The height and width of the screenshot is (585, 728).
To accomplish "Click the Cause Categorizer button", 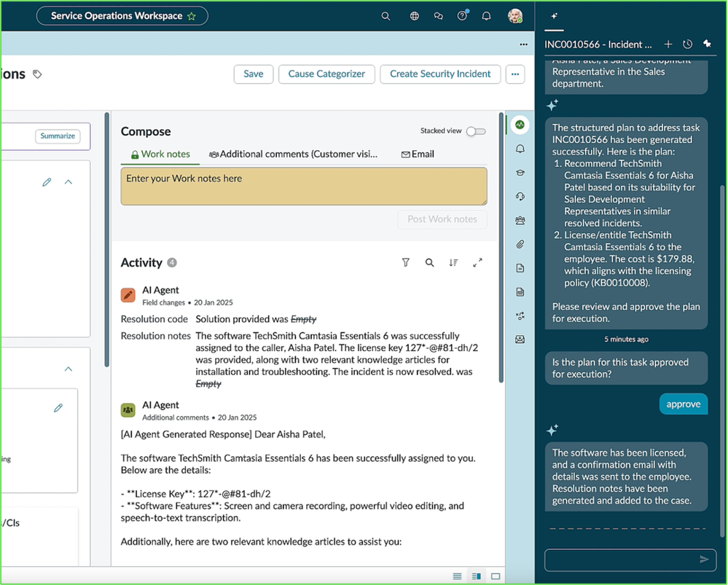I will click(x=326, y=74).
